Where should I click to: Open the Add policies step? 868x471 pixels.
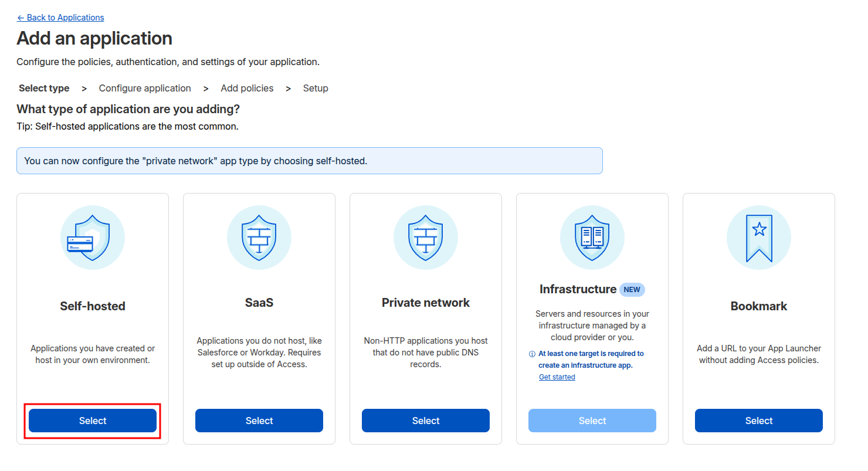pos(247,88)
